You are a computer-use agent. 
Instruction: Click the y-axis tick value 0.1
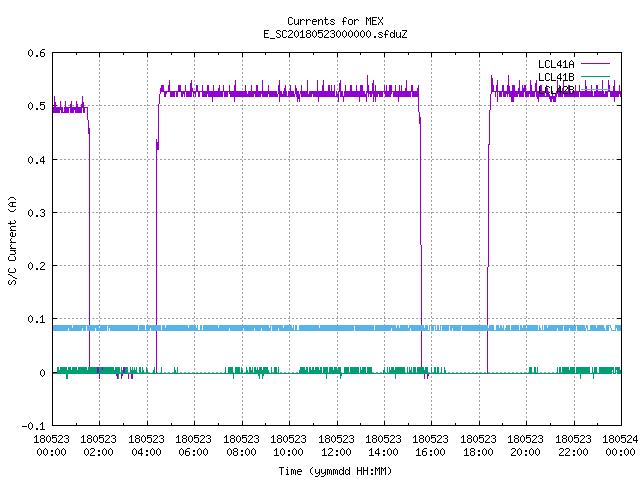click(36, 319)
